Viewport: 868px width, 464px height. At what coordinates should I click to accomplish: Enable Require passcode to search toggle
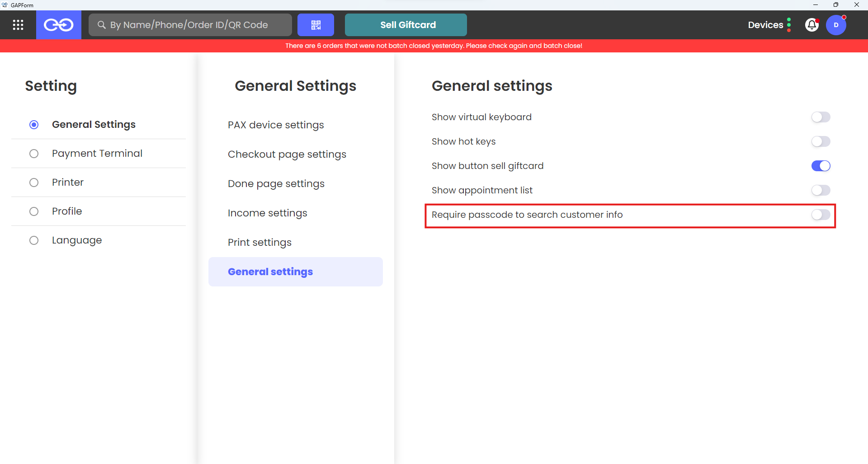coord(821,215)
